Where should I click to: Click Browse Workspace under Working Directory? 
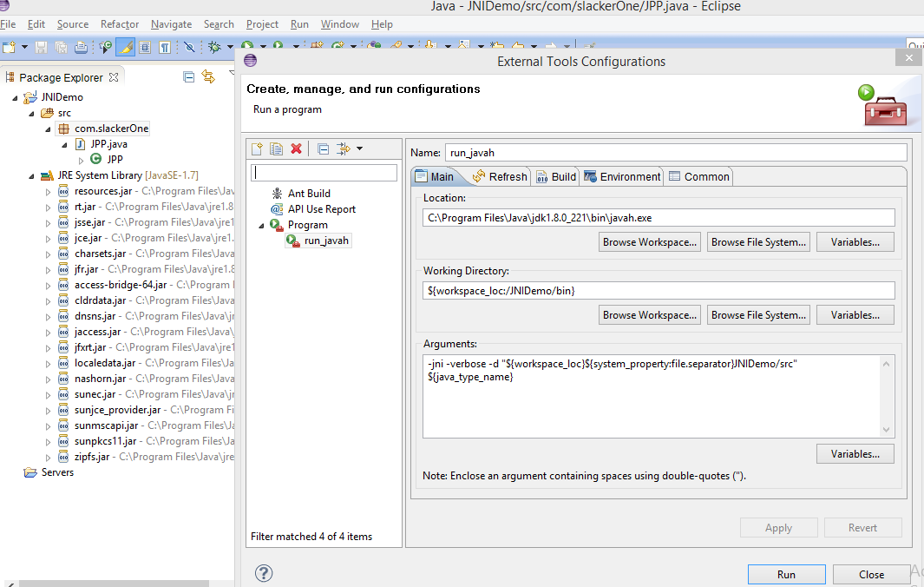pos(649,315)
